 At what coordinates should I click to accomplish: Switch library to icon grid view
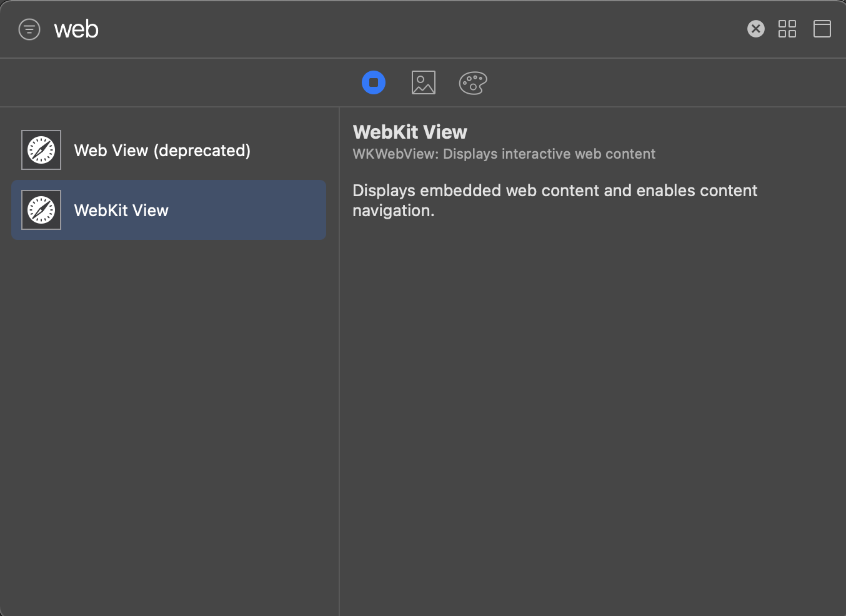click(787, 29)
